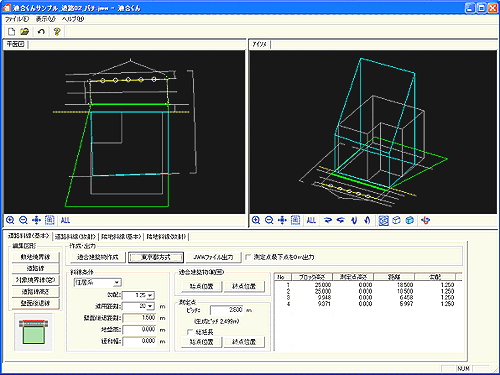Click ALL to fit the plan view
This screenshot has width=500, height=375.
(65, 220)
